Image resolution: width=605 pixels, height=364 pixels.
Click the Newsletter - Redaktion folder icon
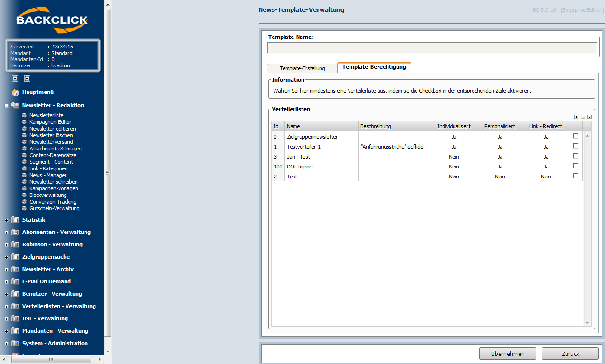(x=15, y=105)
